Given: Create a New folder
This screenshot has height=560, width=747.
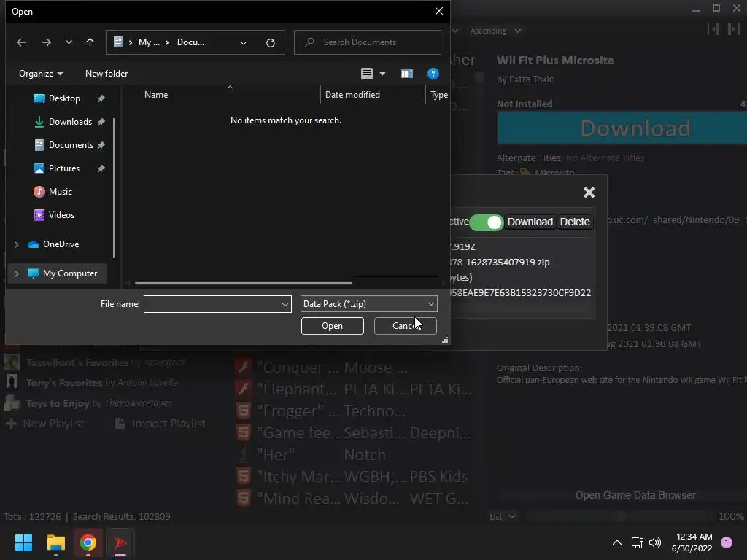Looking at the screenshot, I should pyautogui.click(x=107, y=74).
